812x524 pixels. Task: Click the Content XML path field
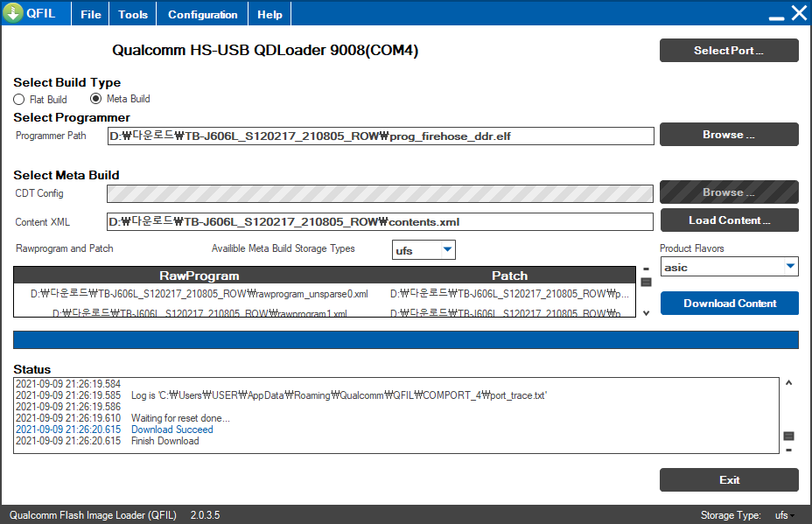point(380,221)
